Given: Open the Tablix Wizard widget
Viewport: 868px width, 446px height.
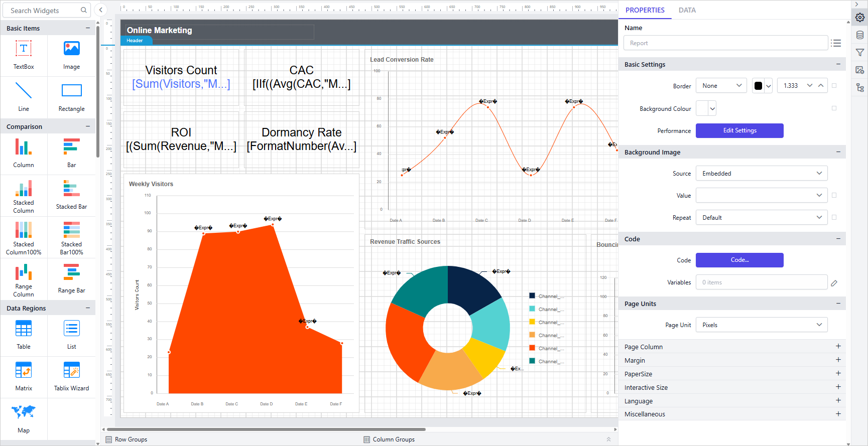Looking at the screenshot, I should (x=71, y=377).
